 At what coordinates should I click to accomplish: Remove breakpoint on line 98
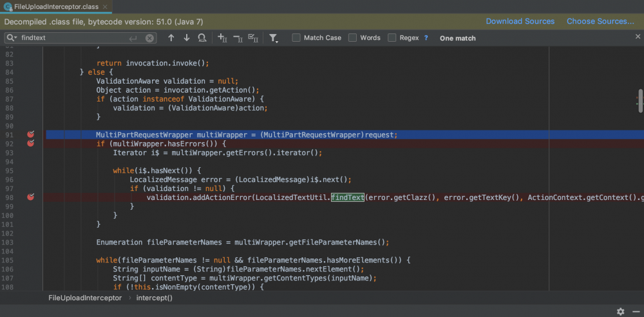(x=30, y=197)
